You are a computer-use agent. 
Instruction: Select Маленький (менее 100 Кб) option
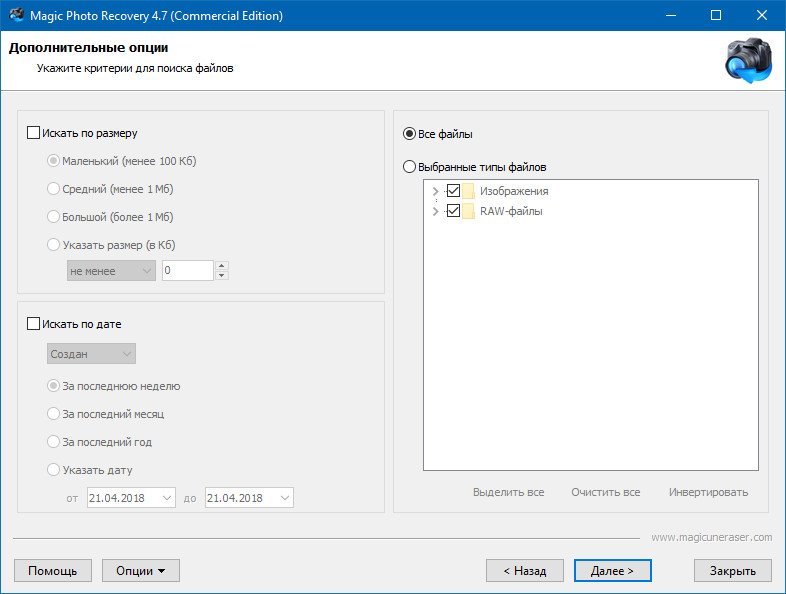(x=53, y=161)
